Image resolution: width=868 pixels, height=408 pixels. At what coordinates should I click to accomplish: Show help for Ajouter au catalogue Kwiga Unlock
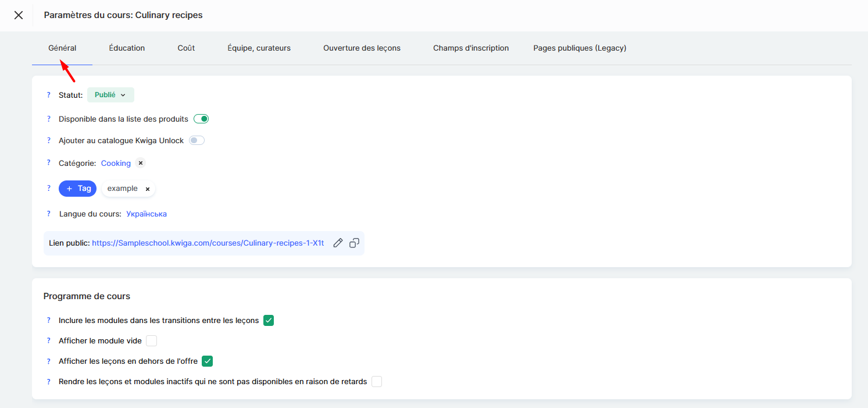(49, 141)
